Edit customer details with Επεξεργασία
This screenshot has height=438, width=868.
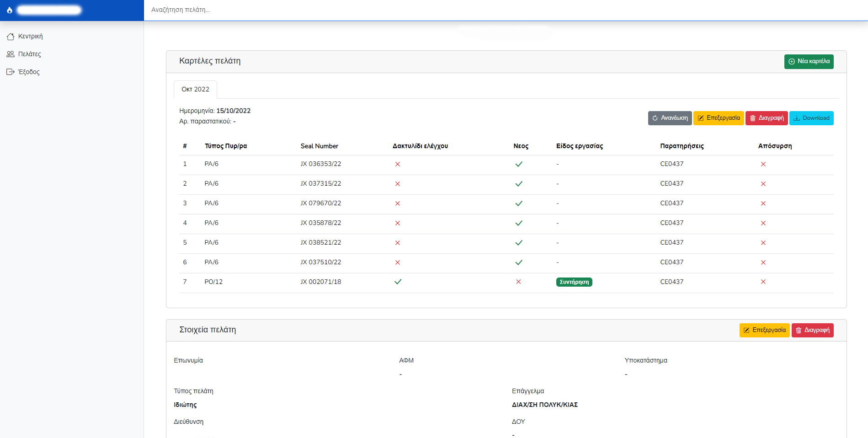coord(764,330)
